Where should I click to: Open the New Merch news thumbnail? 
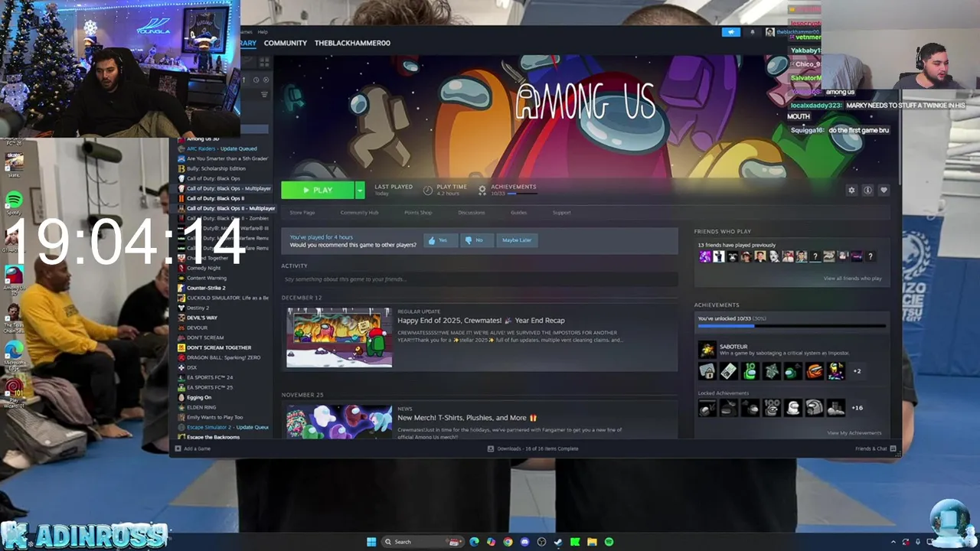click(339, 422)
